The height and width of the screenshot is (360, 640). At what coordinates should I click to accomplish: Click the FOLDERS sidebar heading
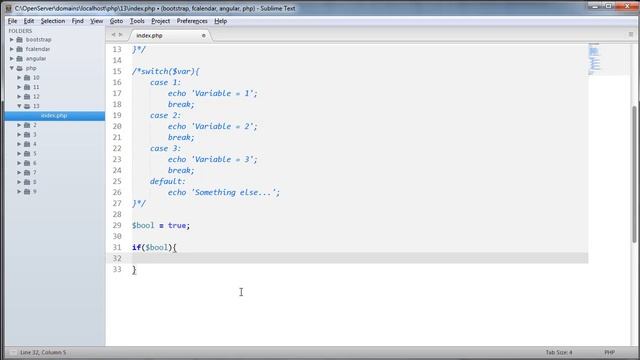(20, 31)
